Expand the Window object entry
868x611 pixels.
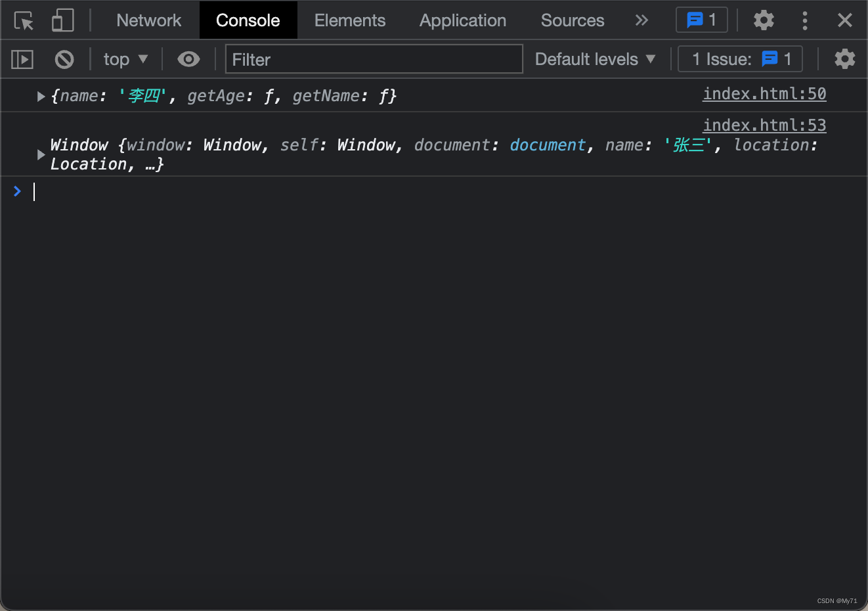[x=41, y=154]
